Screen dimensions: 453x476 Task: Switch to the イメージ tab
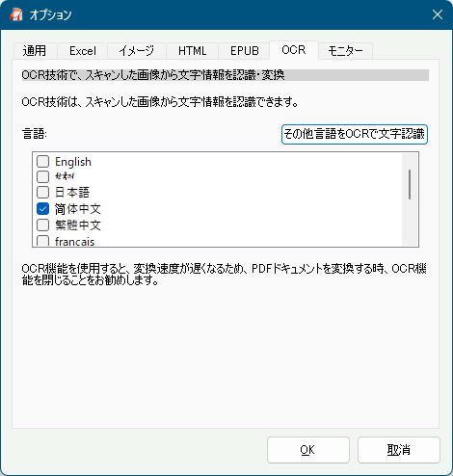pos(137,51)
